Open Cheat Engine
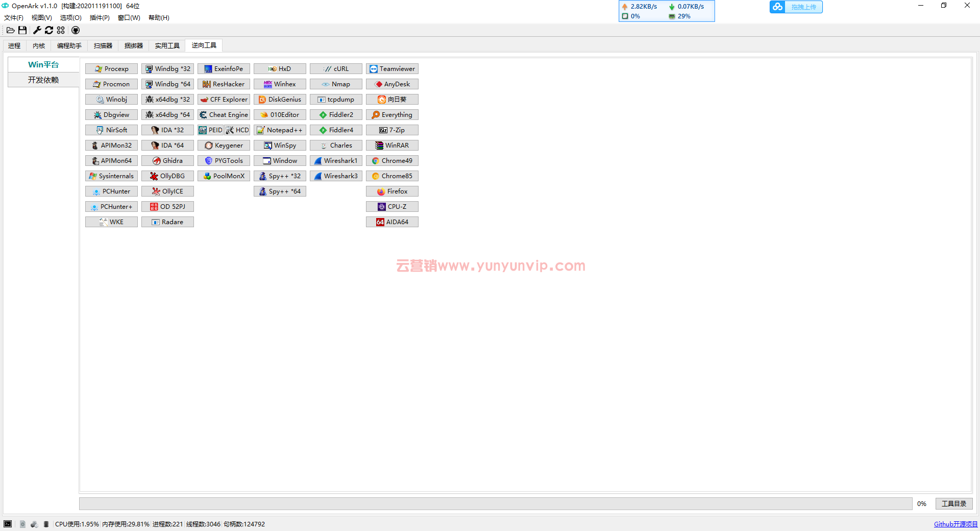This screenshot has height=531, width=980. pyautogui.click(x=224, y=115)
